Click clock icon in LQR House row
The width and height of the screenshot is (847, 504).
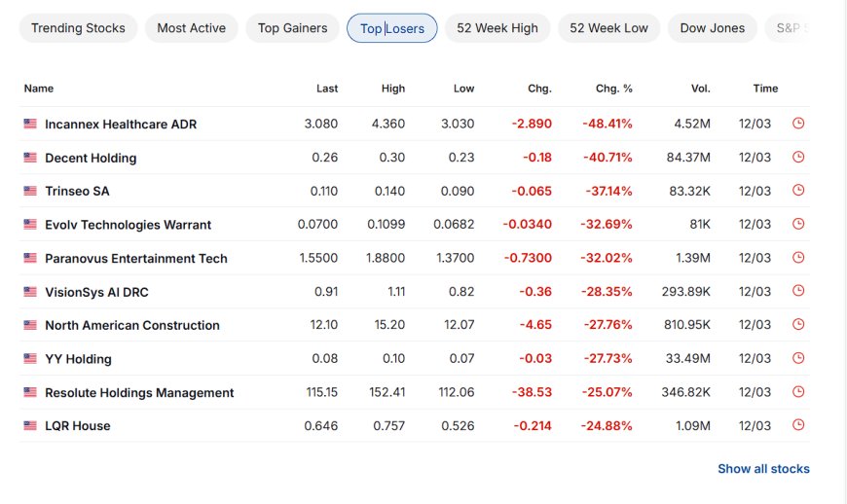(798, 425)
